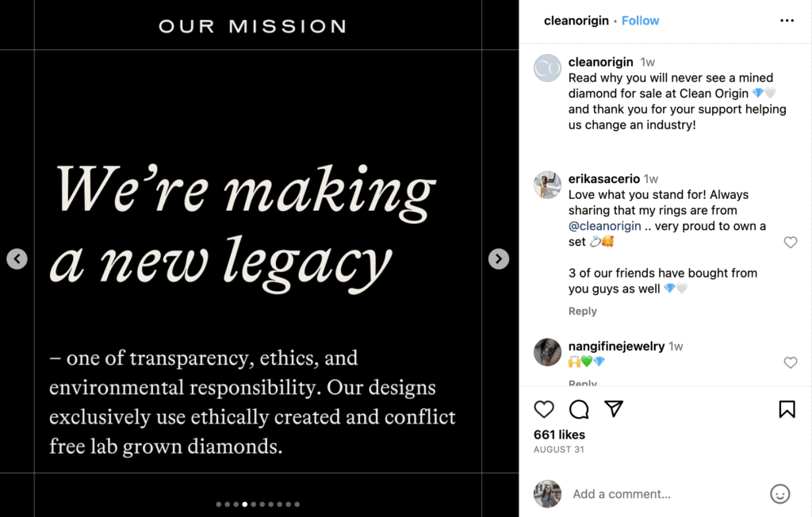The width and height of the screenshot is (812, 517).
Task: Open the cleanorigin caption avatar
Action: 547,68
